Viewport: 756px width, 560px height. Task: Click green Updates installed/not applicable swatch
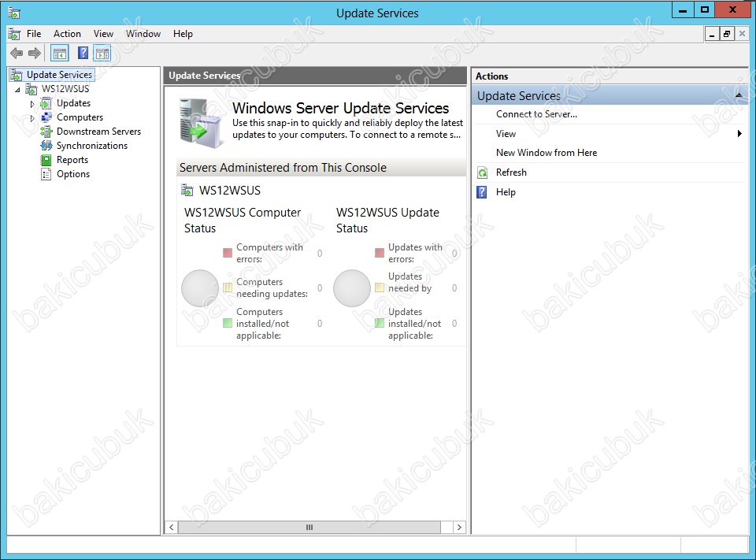tap(380, 323)
